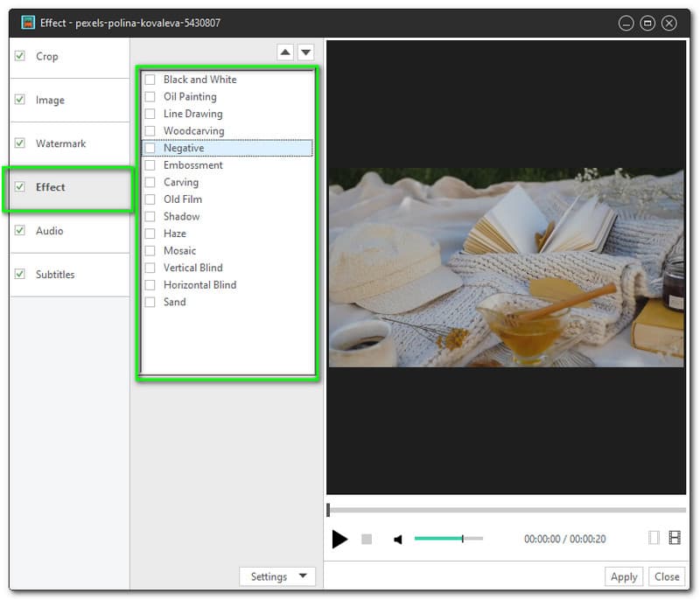Adjust the green volume slider
The height and width of the screenshot is (600, 700).
448,539
